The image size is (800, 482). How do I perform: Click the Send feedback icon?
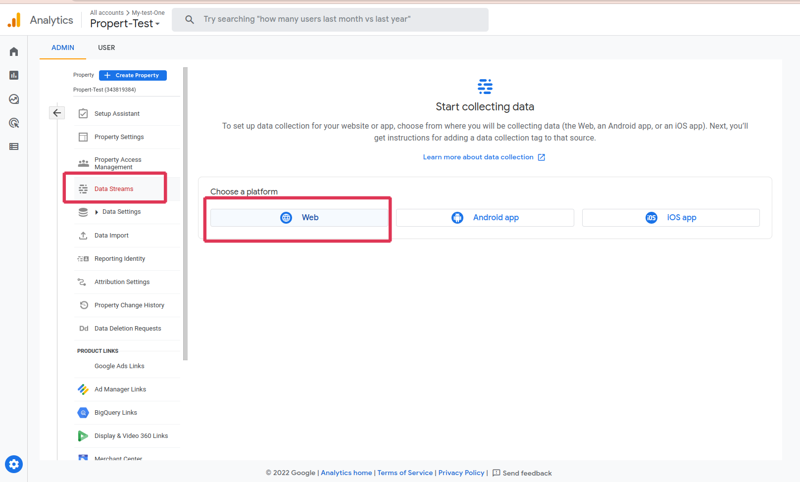click(x=496, y=473)
